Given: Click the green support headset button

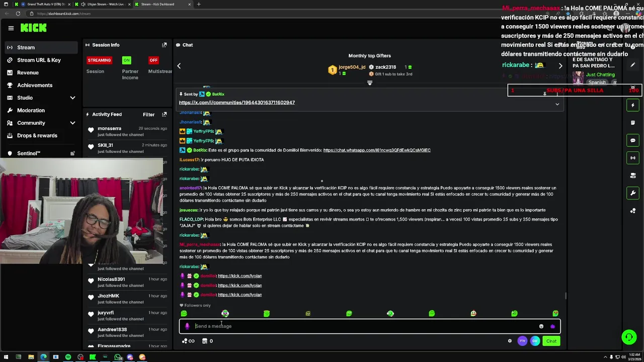Looking at the screenshot, I should click(x=629, y=337).
